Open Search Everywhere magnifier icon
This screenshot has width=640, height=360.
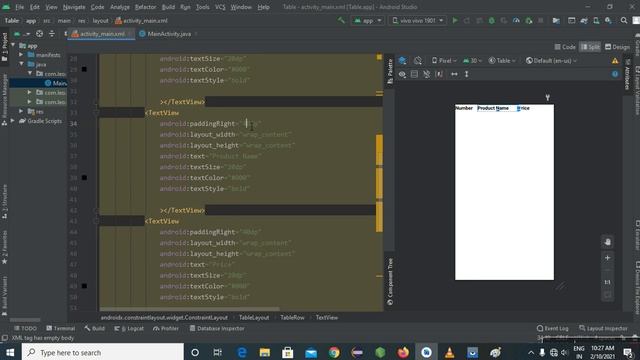coord(624,20)
